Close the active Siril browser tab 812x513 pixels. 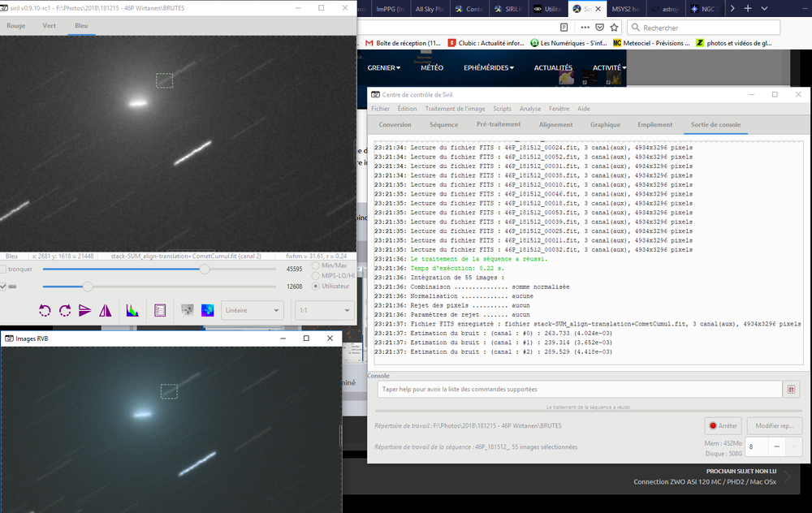pos(598,9)
